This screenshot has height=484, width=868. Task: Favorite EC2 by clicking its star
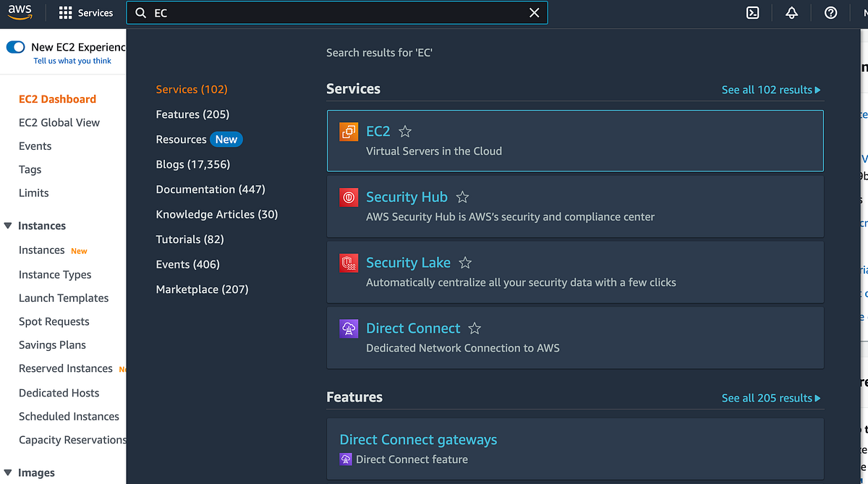point(404,131)
